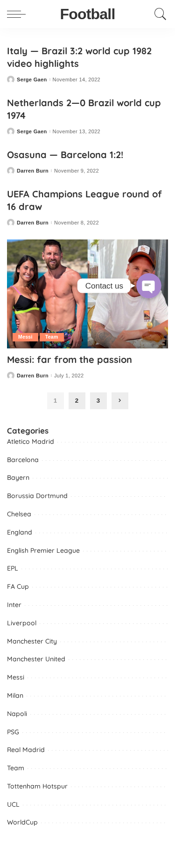Click Darren Burn's avatar on the Messi post
The image size is (175, 868).
(11, 376)
